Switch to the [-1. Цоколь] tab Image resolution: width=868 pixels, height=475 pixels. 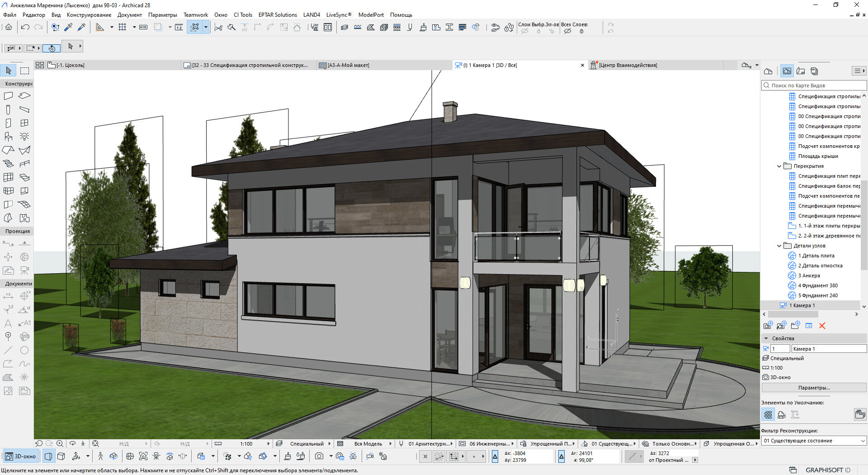point(70,65)
